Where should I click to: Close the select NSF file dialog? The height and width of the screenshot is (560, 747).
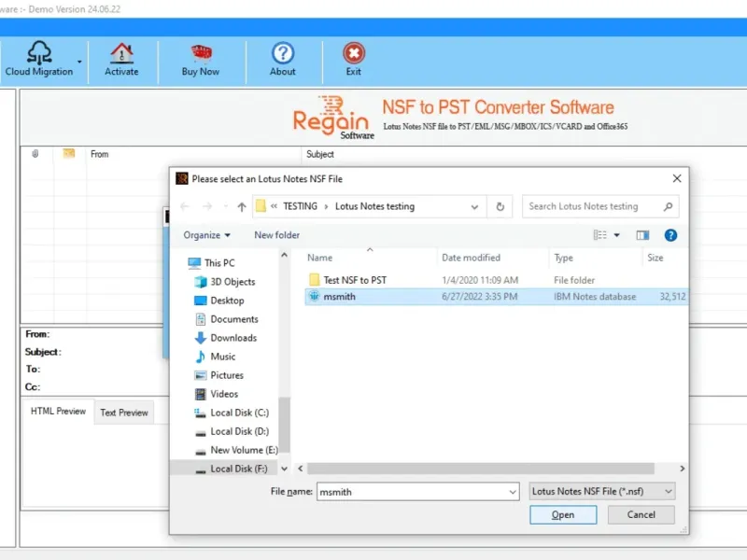click(676, 178)
